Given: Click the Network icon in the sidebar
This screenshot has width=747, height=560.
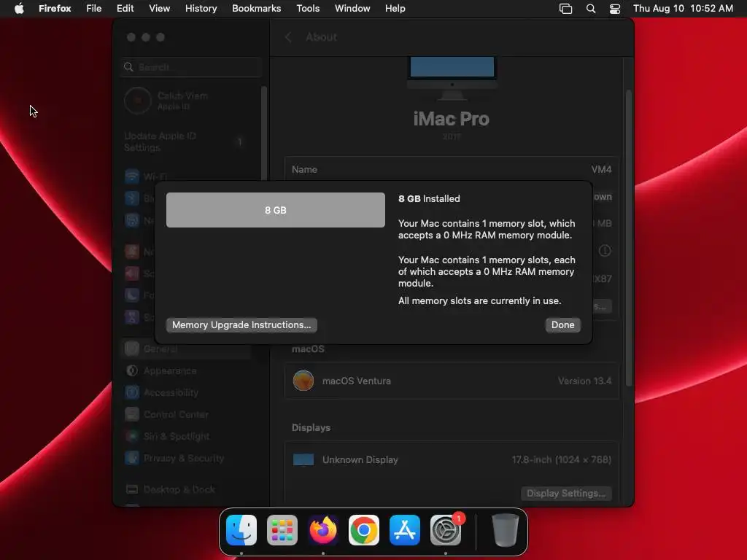Looking at the screenshot, I should click(132, 220).
